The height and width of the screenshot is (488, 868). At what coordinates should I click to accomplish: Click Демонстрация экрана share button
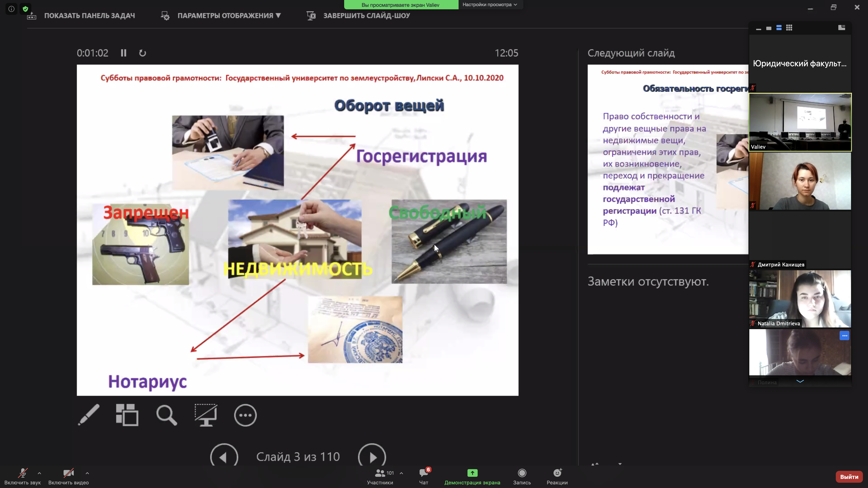[472, 477]
